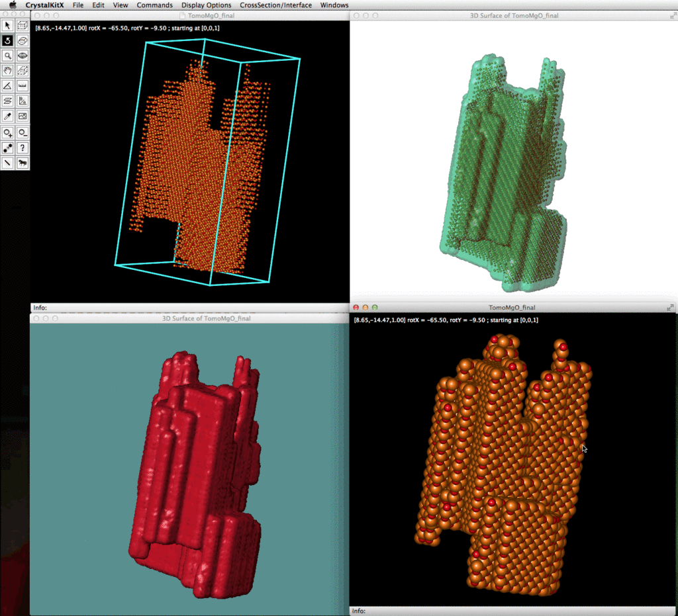Screen dimensions: 678x616
Task: Click the ruler distance tool
Action: [23, 86]
